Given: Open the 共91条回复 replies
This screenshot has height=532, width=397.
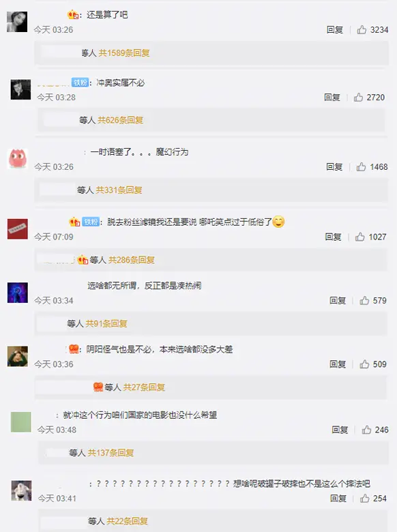Looking at the screenshot, I should 106,324.
